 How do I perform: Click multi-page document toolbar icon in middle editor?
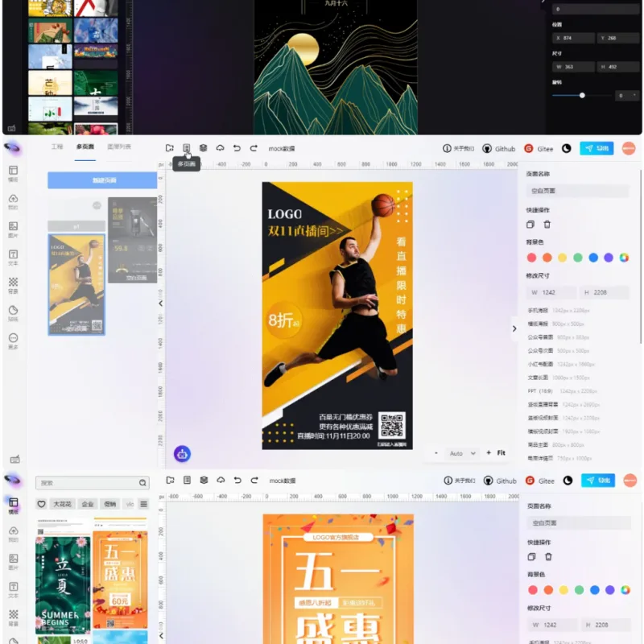187,148
